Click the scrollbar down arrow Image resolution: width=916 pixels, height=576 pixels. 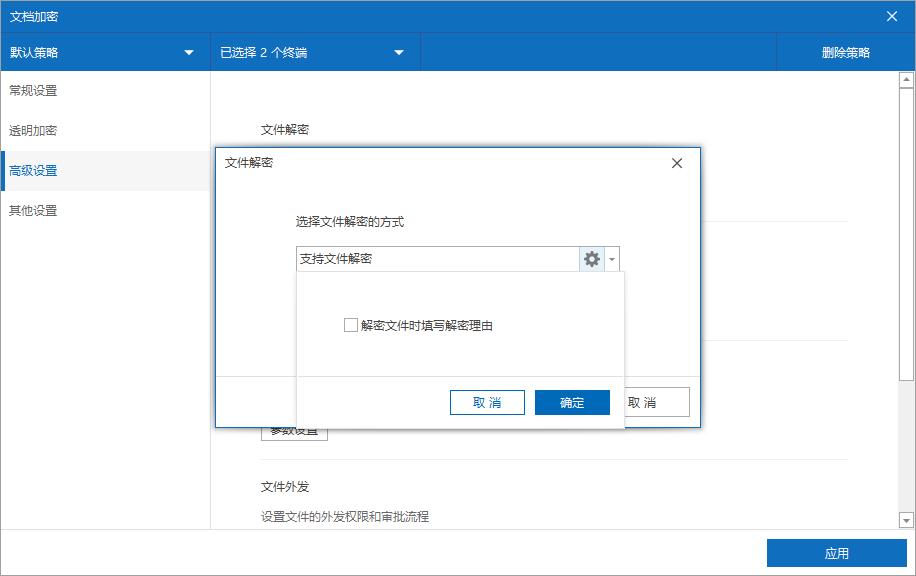(906, 520)
